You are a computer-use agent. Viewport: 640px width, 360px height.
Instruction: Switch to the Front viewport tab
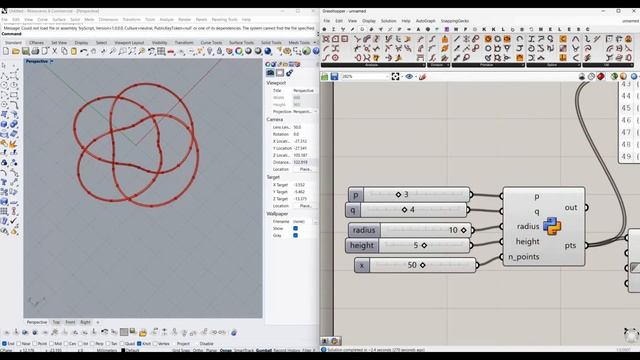coord(70,322)
